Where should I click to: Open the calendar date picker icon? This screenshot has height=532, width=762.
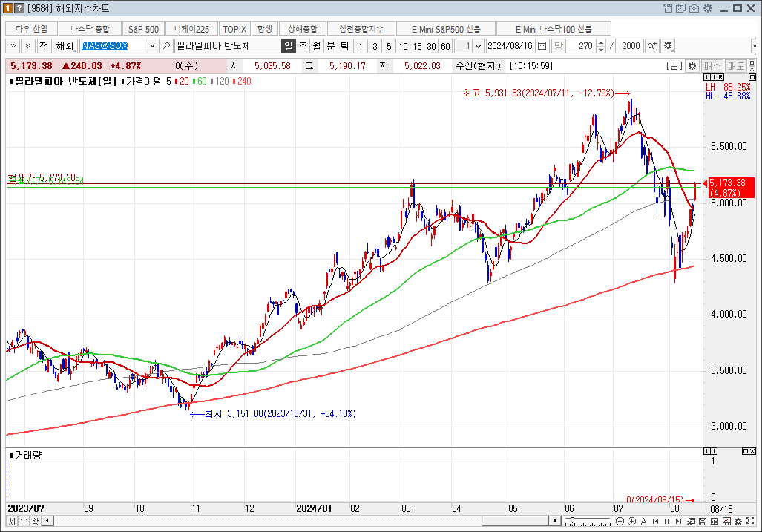point(542,46)
